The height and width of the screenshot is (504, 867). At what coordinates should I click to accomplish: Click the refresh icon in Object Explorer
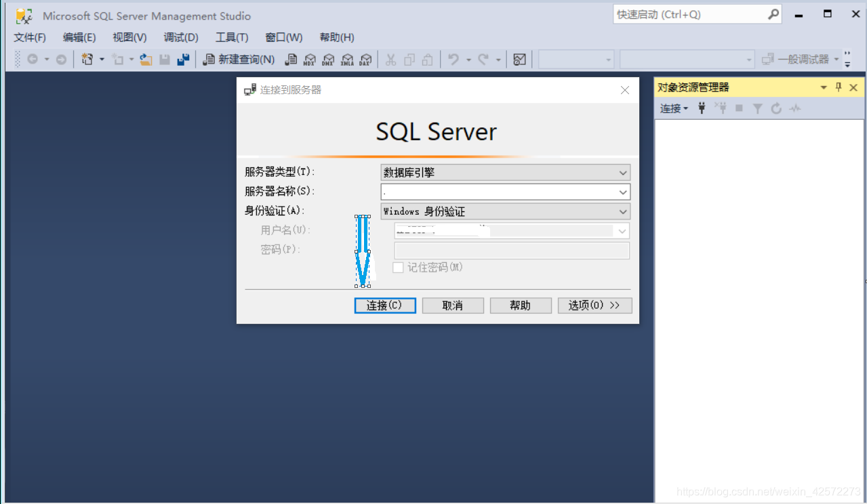point(776,108)
